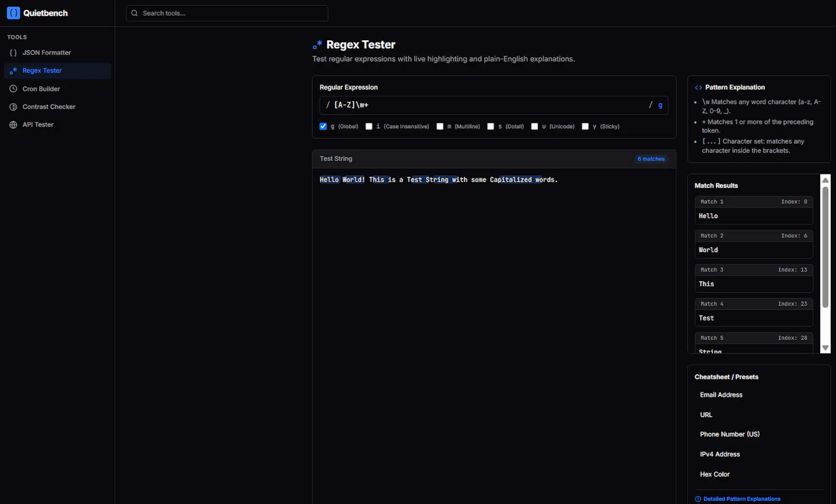The height and width of the screenshot is (504, 836).
Task: Click the Match Results heading
Action: pos(716,186)
